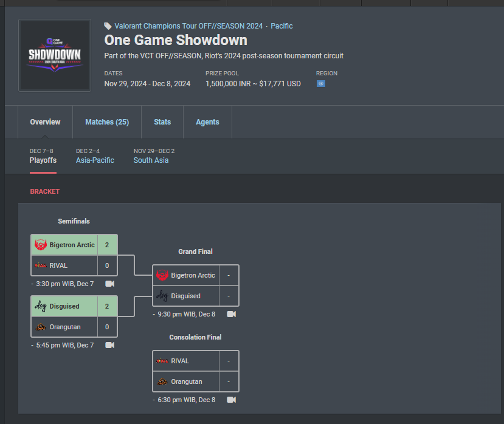The image size is (504, 424).
Task: Click the Grand Final heading
Action: pos(195,251)
